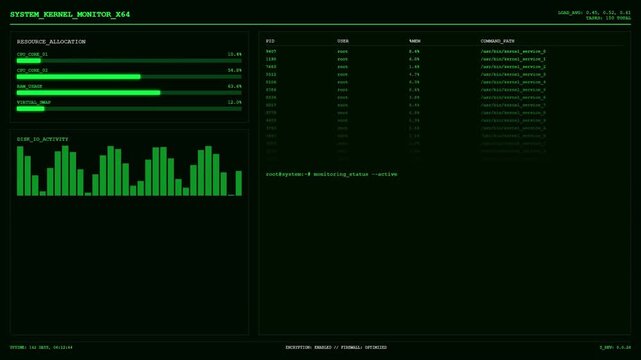The width and height of the screenshot is (641, 360).
Task: Click the VIRTUAL_SWAP progress bar
Action: click(x=129, y=109)
